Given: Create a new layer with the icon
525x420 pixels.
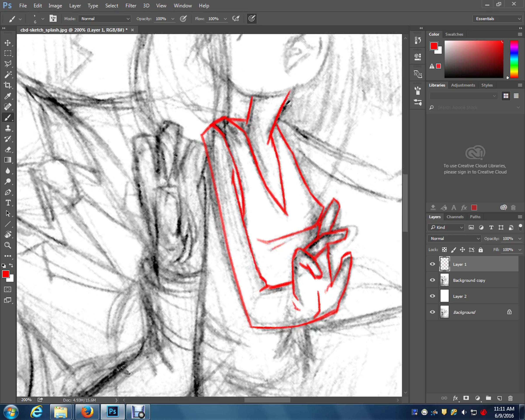Looking at the screenshot, I should [x=499, y=398].
